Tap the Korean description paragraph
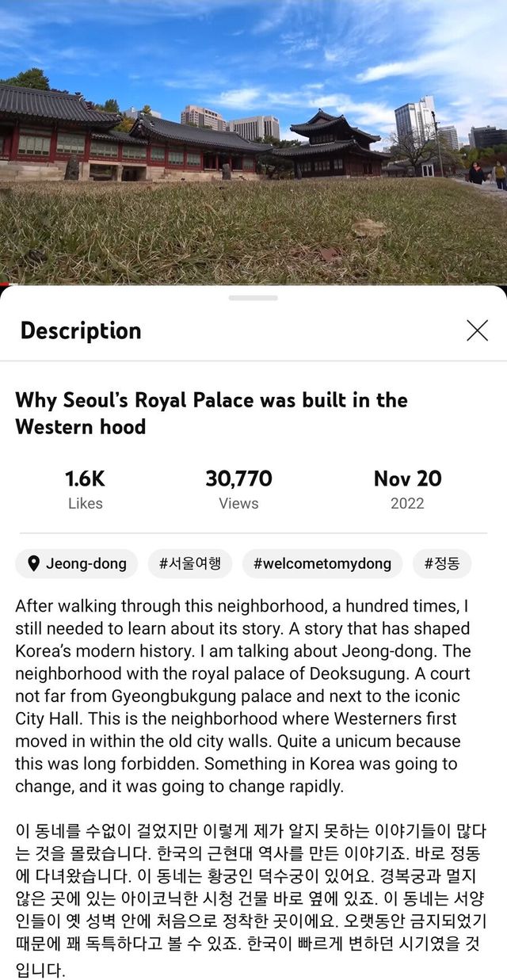The image size is (507, 980). pyautogui.click(x=250, y=899)
